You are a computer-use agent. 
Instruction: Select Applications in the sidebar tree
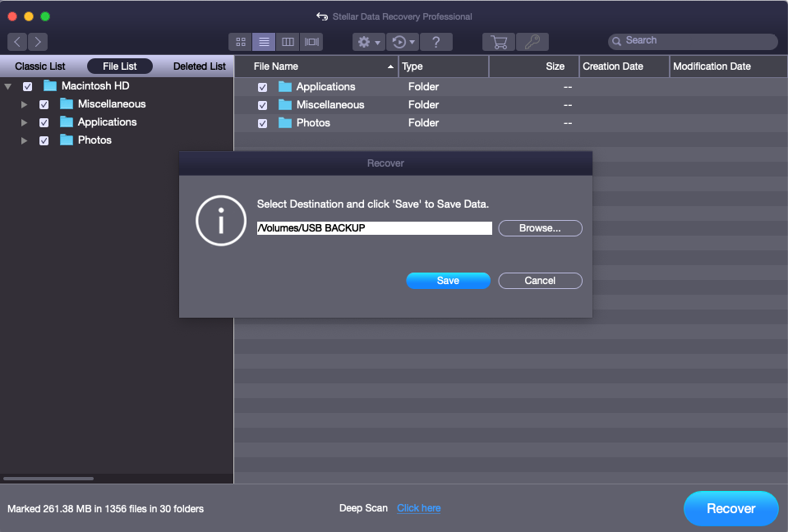pos(107,122)
